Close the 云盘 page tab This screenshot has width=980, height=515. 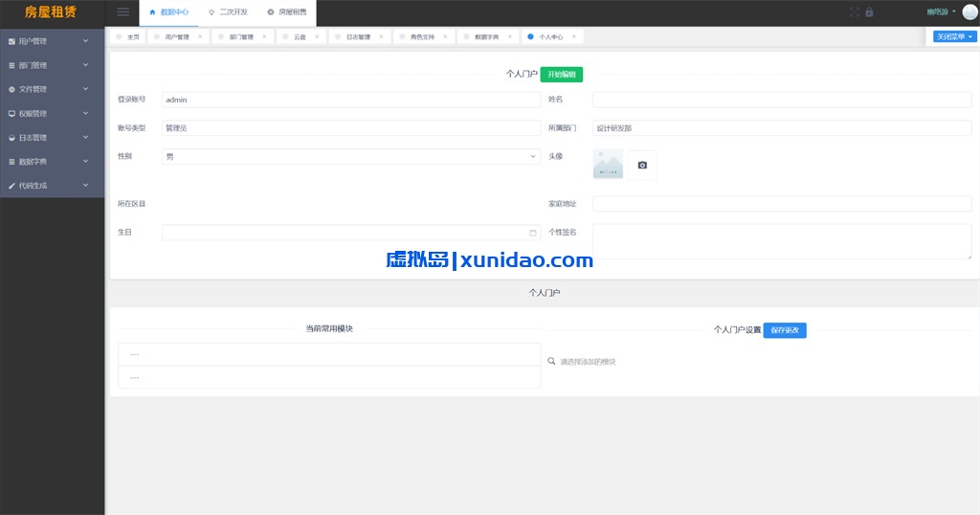[317, 37]
